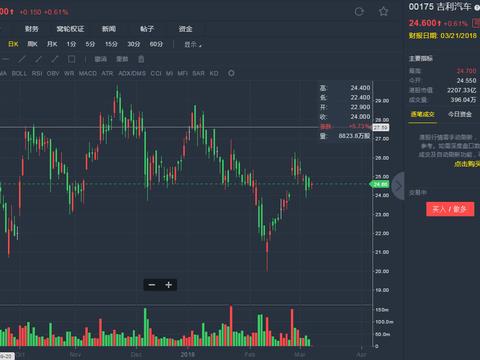Open the 新闻 tab
The image size is (480, 360).
[109, 29]
